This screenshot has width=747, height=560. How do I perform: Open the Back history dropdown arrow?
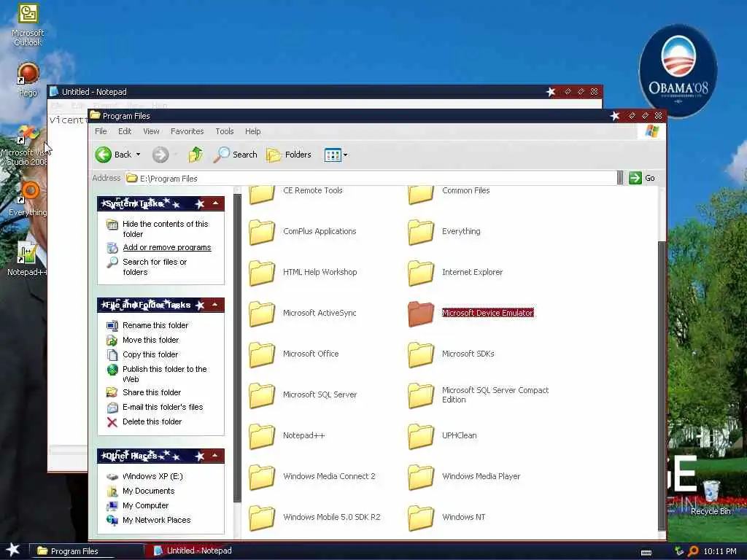tap(138, 155)
